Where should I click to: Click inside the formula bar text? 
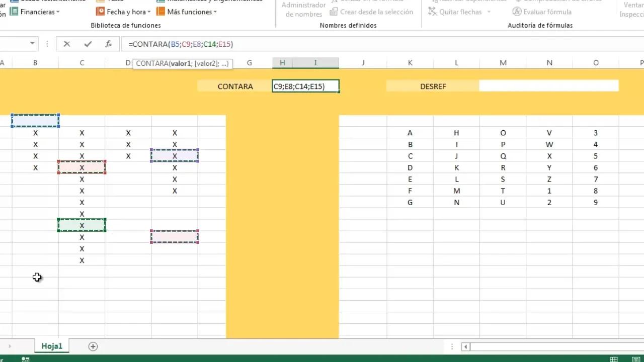[181, 44]
